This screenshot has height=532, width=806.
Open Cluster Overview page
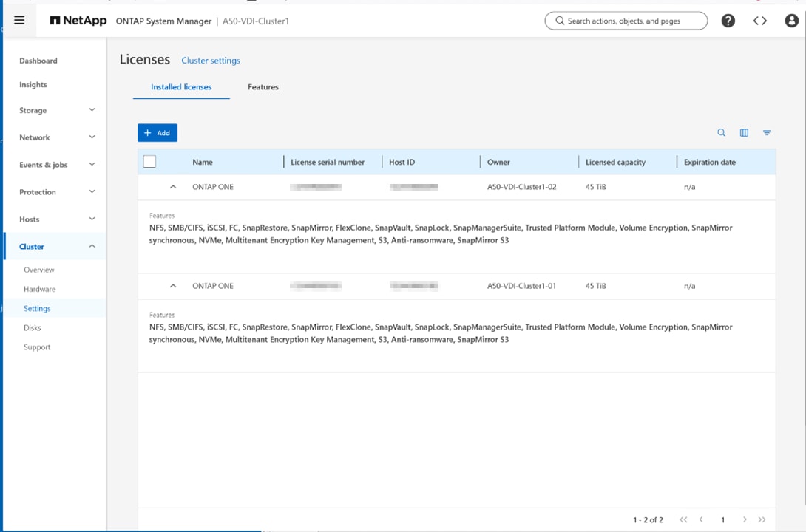click(x=38, y=270)
